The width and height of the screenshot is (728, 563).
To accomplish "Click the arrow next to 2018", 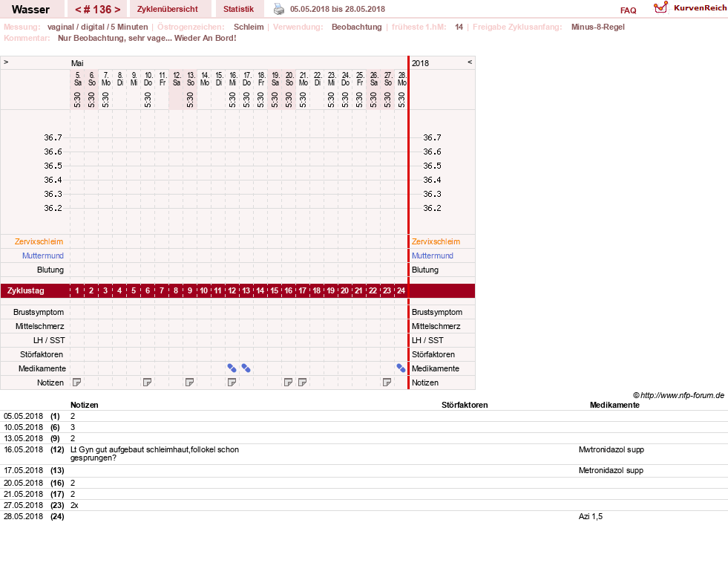I will [470, 62].
